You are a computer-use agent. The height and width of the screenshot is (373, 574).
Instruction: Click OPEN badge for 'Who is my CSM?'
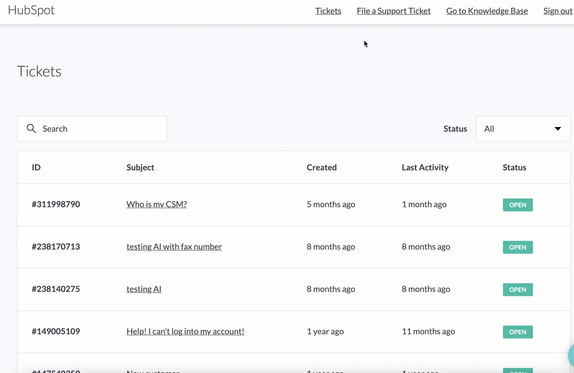tap(518, 205)
